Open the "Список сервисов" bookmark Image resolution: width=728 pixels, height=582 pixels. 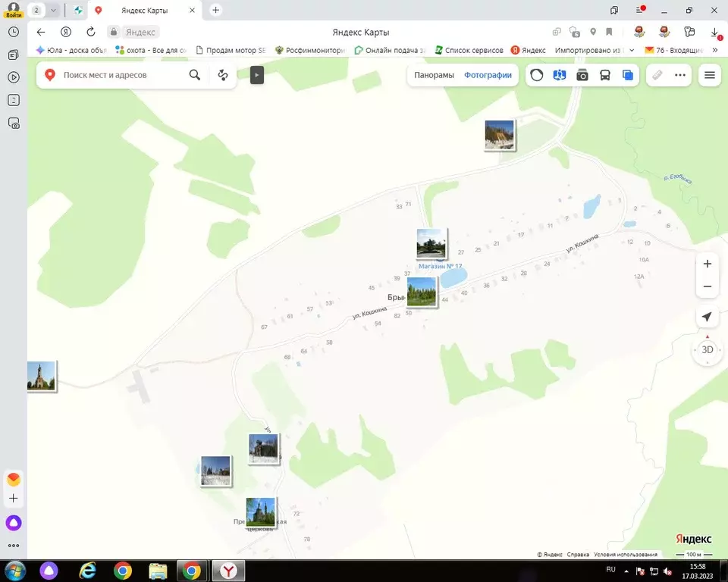click(x=469, y=50)
